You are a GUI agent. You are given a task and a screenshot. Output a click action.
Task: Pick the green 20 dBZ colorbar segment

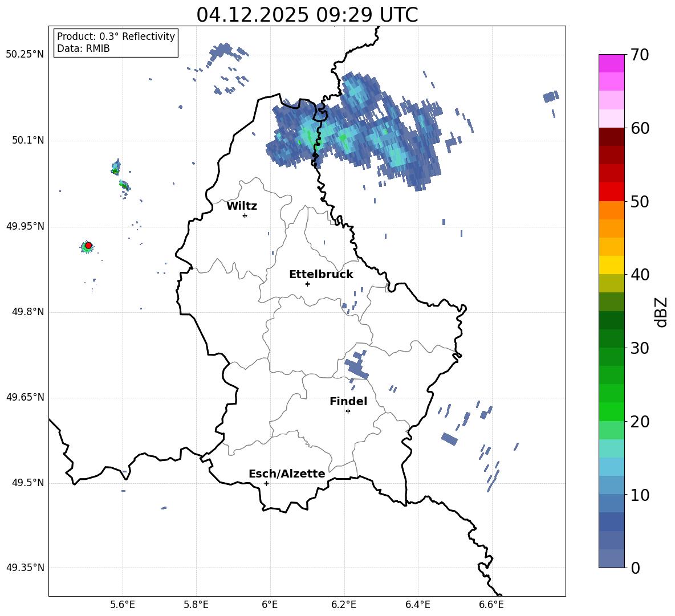pyautogui.click(x=611, y=411)
